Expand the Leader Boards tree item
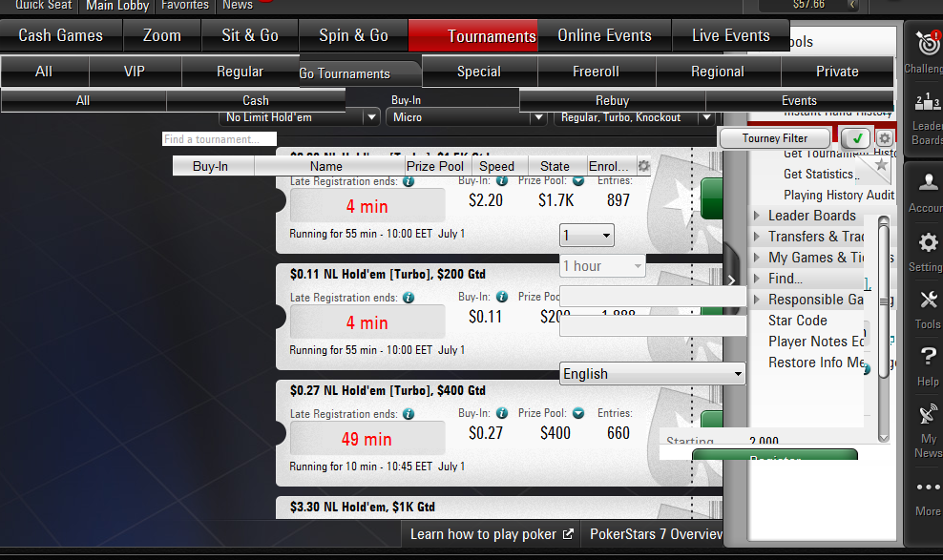943x560 pixels. (x=757, y=215)
